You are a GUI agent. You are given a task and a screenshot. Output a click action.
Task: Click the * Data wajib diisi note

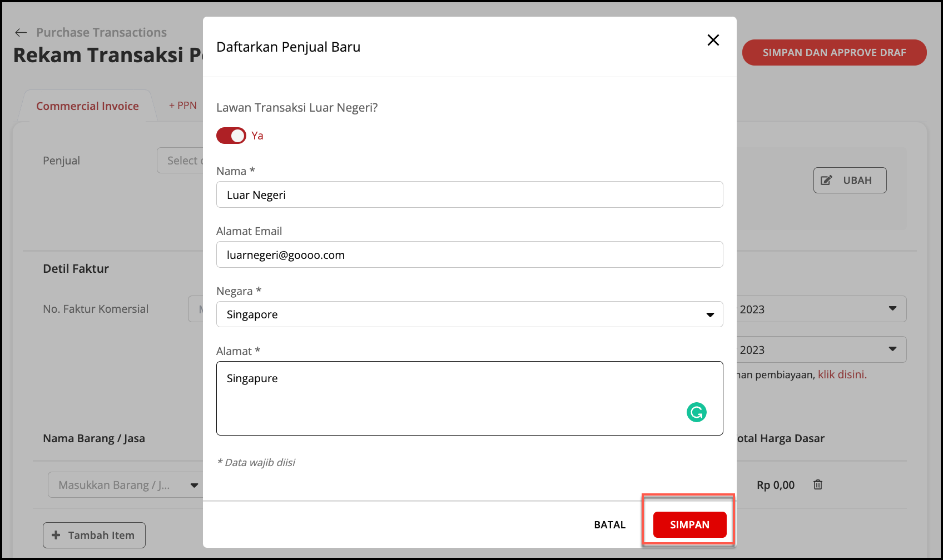click(x=256, y=462)
